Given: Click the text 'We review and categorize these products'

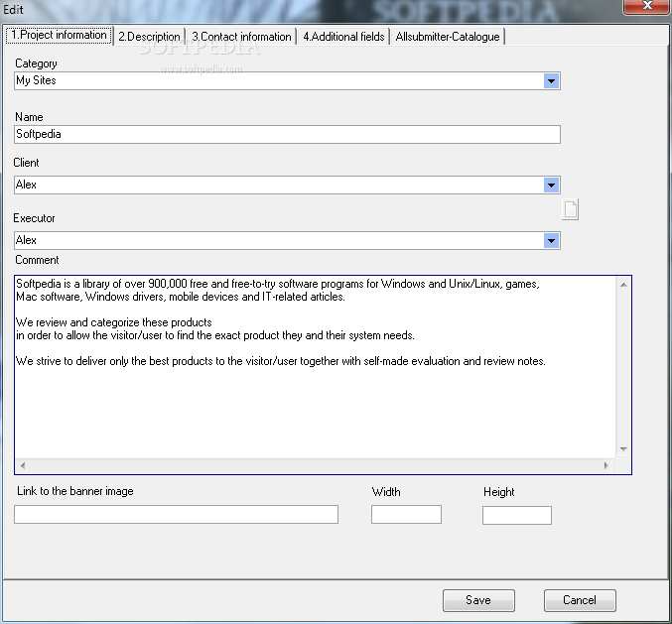Looking at the screenshot, I should (x=114, y=322).
